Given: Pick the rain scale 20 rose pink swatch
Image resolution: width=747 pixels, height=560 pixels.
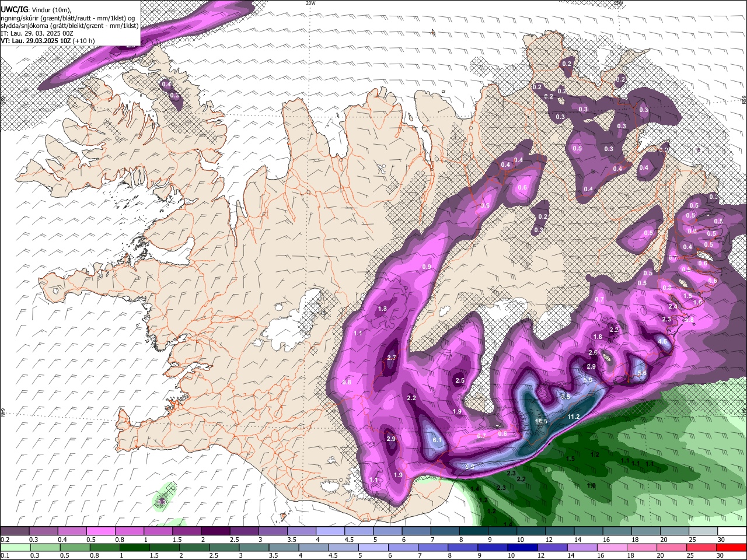Looking at the screenshot, I should [672, 547].
